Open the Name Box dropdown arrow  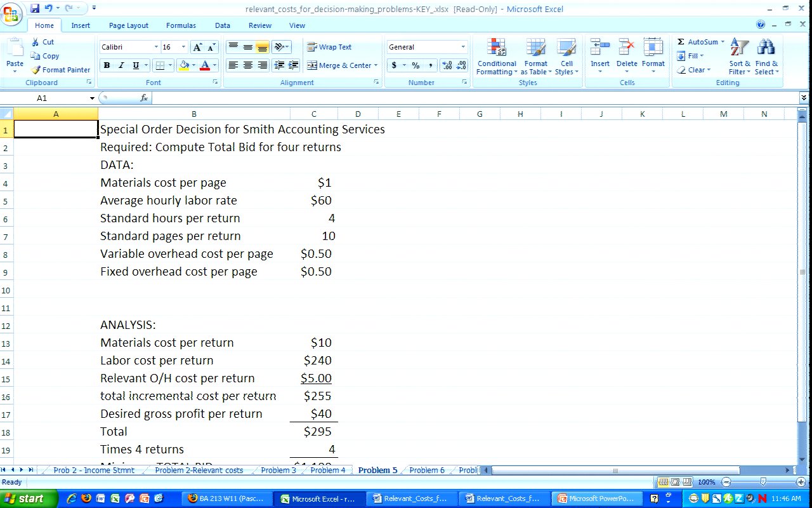click(92, 98)
